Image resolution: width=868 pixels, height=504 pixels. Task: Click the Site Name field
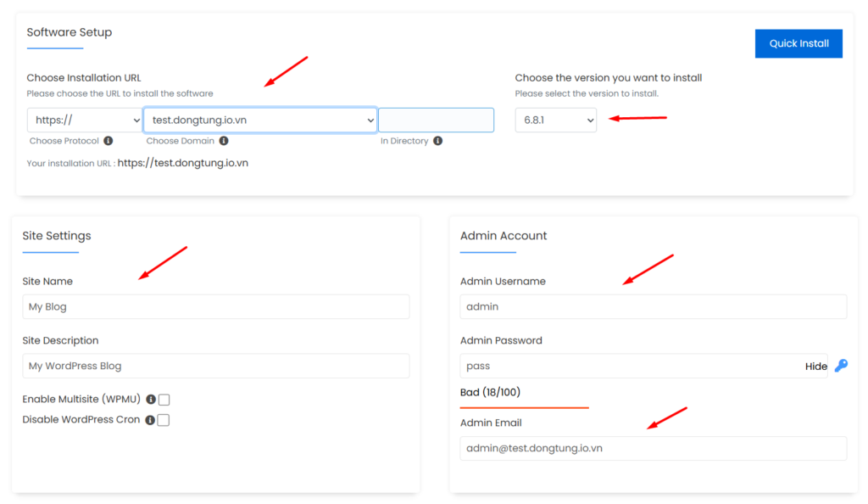216,307
